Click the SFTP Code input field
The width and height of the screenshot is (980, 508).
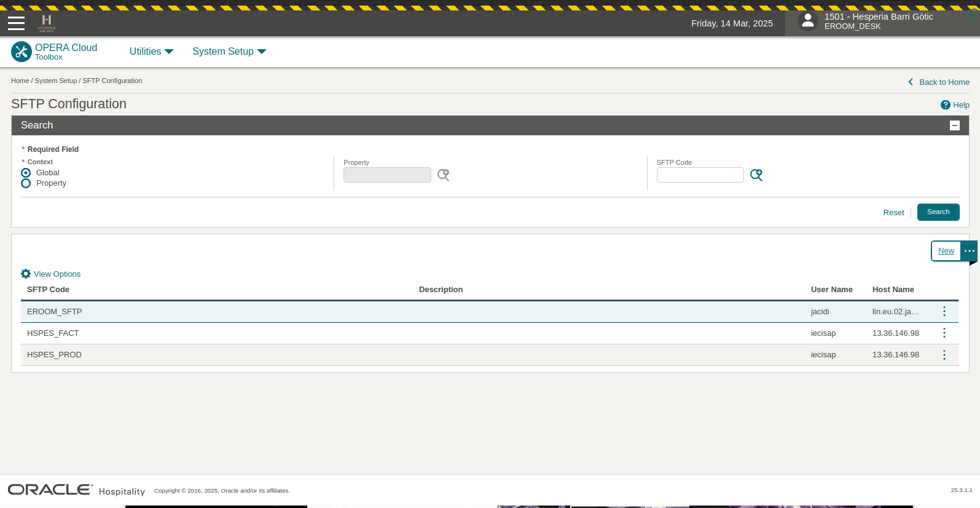click(700, 175)
